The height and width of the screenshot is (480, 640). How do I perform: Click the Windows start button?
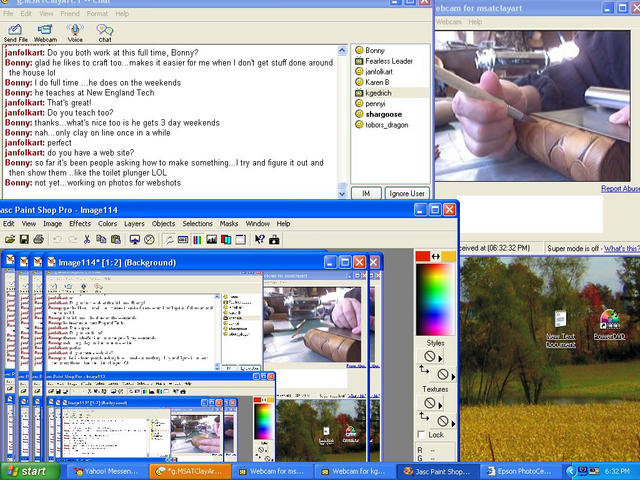pyautogui.click(x=29, y=471)
